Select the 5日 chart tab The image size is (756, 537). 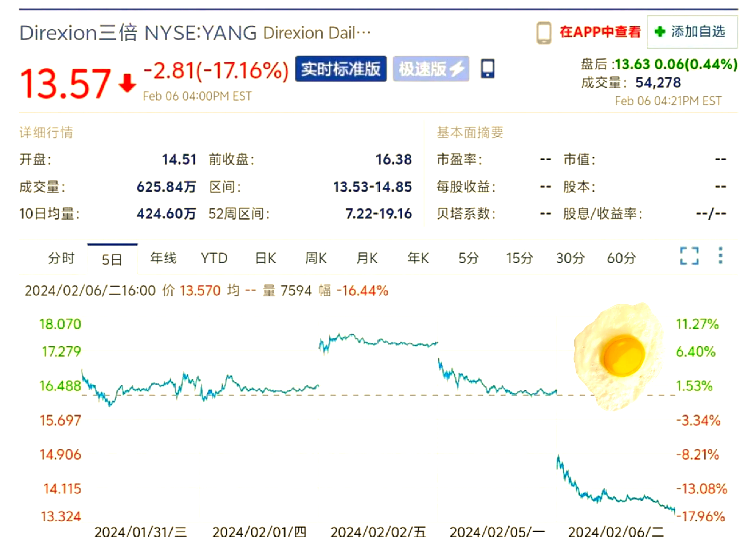pos(113,258)
